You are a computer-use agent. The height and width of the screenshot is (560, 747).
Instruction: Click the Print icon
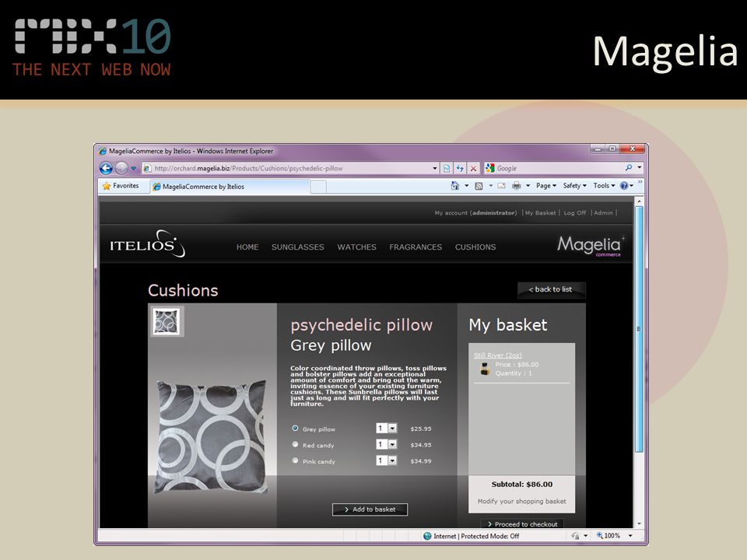pyautogui.click(x=517, y=186)
